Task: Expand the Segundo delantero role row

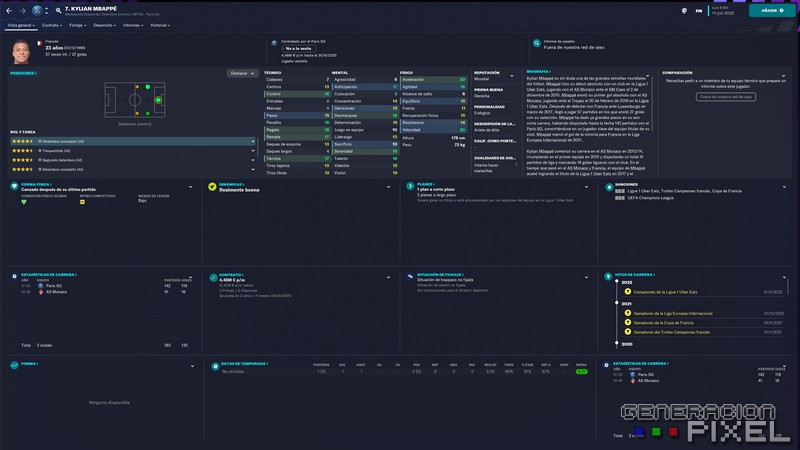Action: 133,160
